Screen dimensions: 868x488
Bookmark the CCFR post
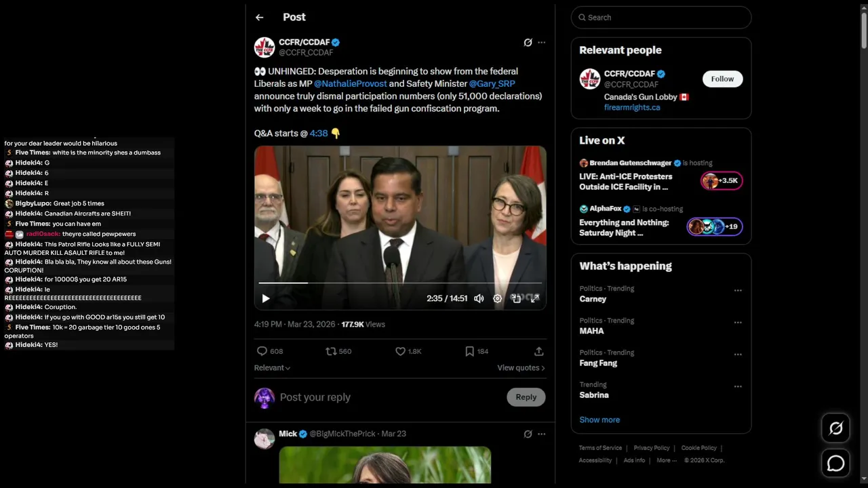[x=469, y=351]
